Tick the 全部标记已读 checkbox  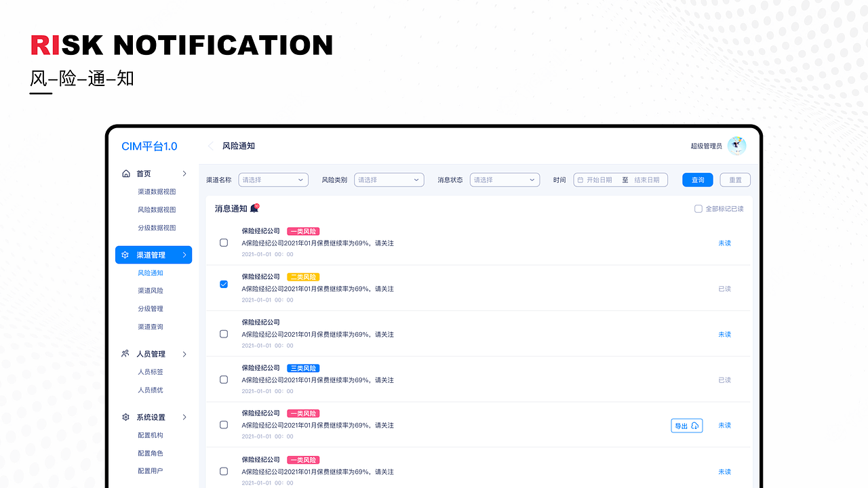[x=698, y=209]
